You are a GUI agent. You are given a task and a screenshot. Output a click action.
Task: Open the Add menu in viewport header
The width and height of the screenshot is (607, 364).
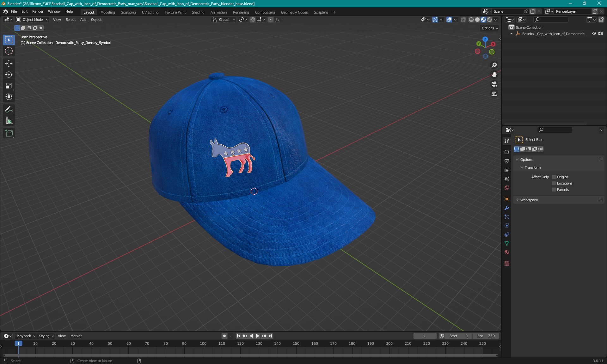coord(83,20)
